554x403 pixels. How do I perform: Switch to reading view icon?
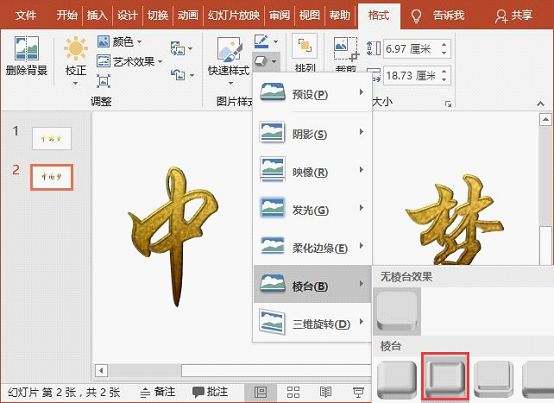[325, 392]
